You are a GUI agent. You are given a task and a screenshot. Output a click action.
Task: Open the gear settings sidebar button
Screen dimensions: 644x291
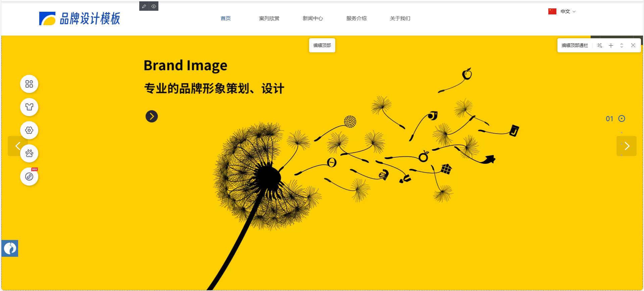(29, 130)
